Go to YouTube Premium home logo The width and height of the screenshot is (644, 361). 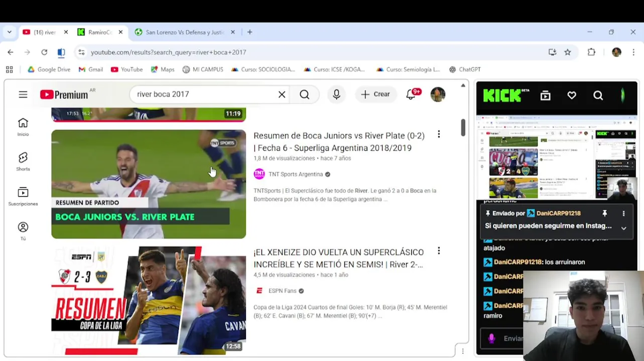[64, 94]
